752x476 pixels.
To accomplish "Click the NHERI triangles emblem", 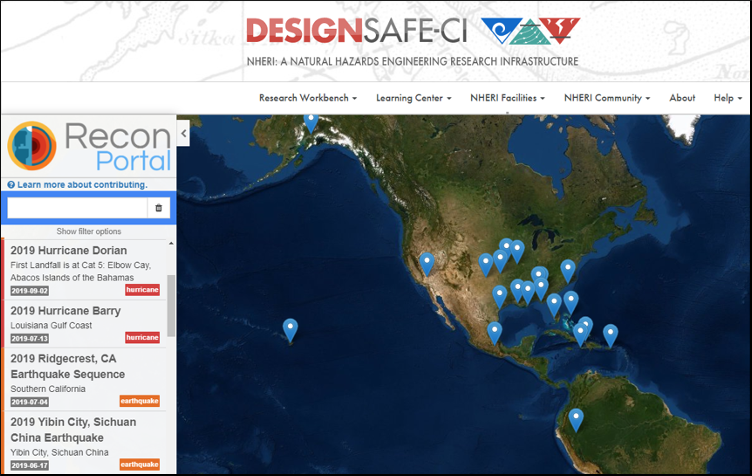I will (530, 31).
